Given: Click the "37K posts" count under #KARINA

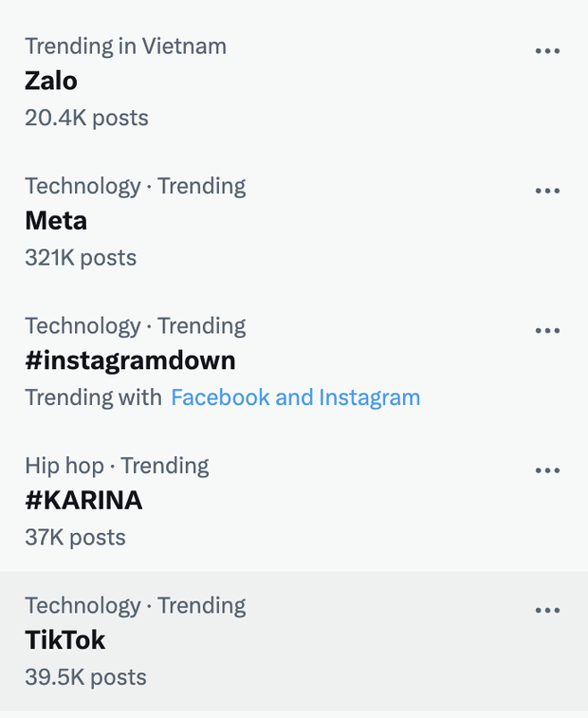Looking at the screenshot, I should pos(75,538).
